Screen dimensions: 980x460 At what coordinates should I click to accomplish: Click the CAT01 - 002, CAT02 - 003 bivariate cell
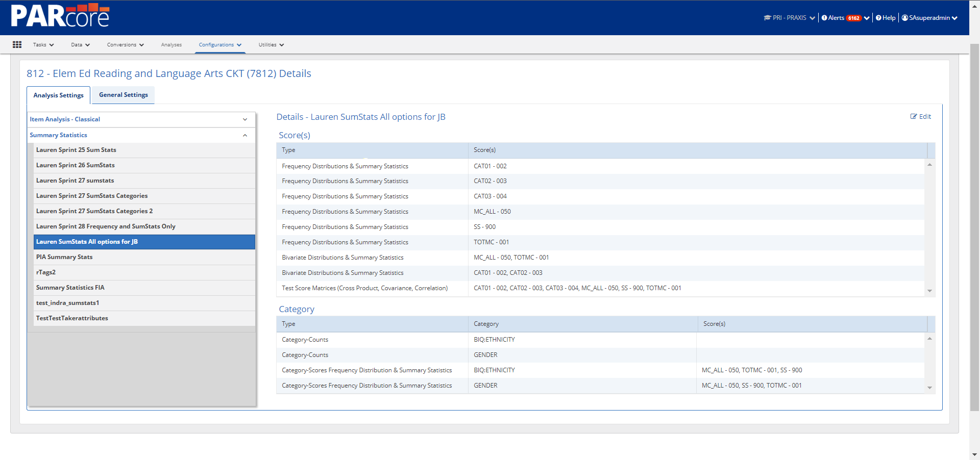[696, 273]
